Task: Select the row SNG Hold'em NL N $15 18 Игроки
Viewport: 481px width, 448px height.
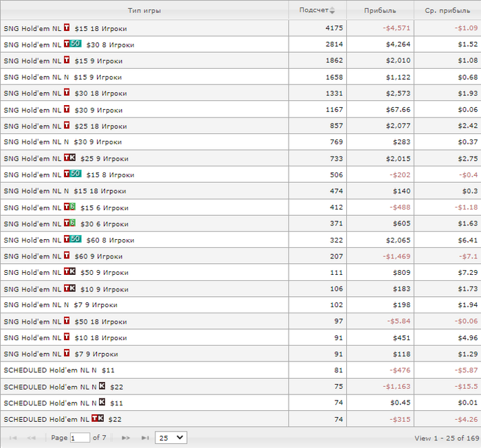Action: [x=240, y=191]
